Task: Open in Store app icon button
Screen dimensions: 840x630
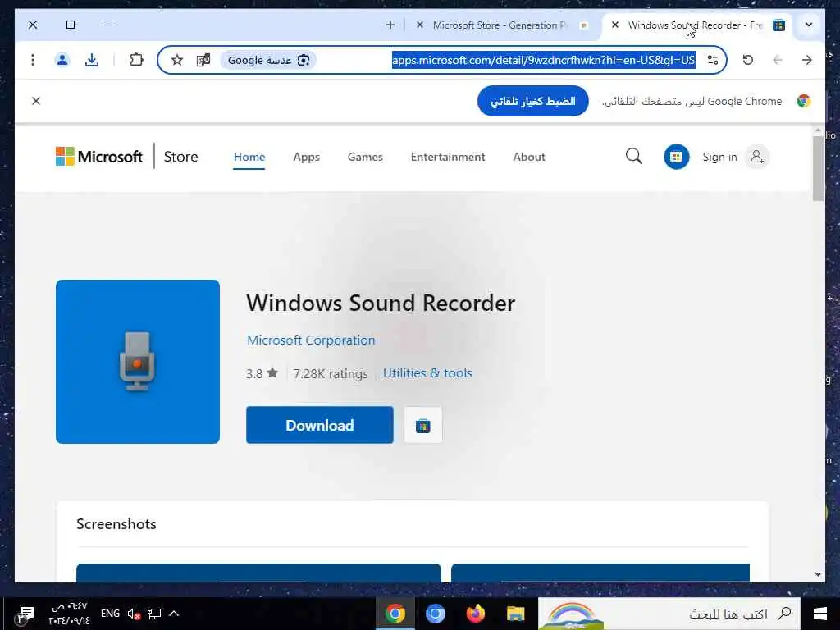Action: point(422,426)
